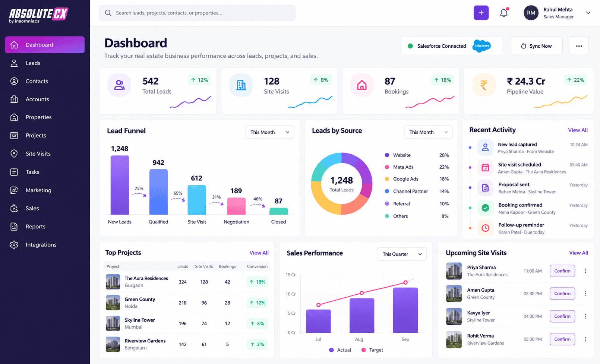Click the Total Leads people icon
The image size is (600, 364).
click(x=119, y=85)
